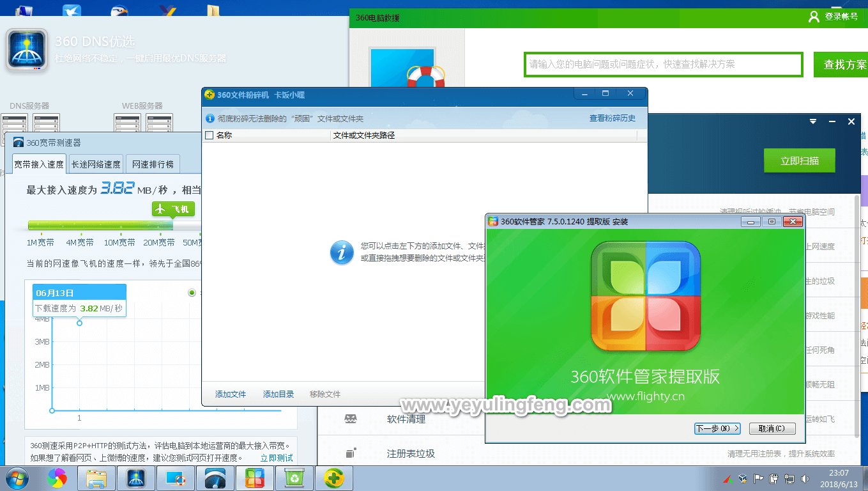Click the 注册表垃圾 icon in the cleanup list
868x491 pixels.
tap(351, 453)
